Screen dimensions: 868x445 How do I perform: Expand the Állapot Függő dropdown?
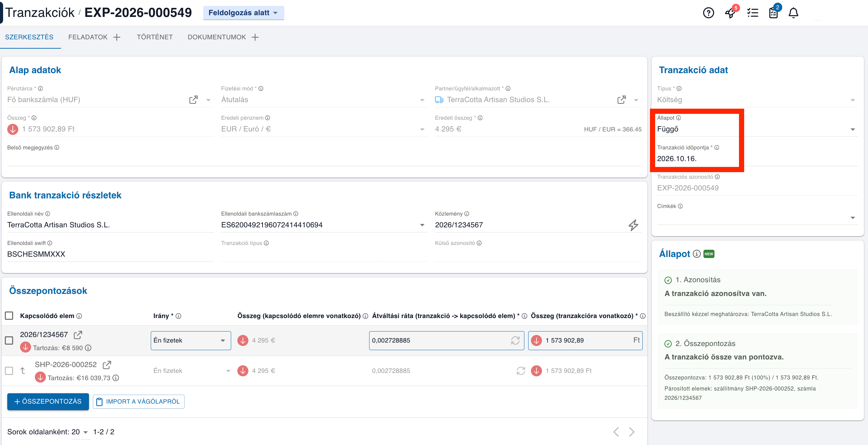click(x=852, y=129)
